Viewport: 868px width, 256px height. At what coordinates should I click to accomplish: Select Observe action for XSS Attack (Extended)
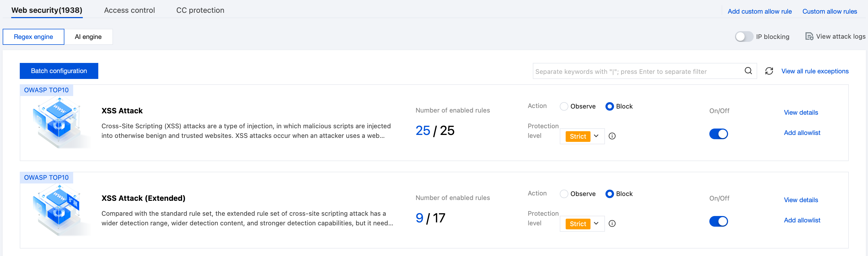564,194
